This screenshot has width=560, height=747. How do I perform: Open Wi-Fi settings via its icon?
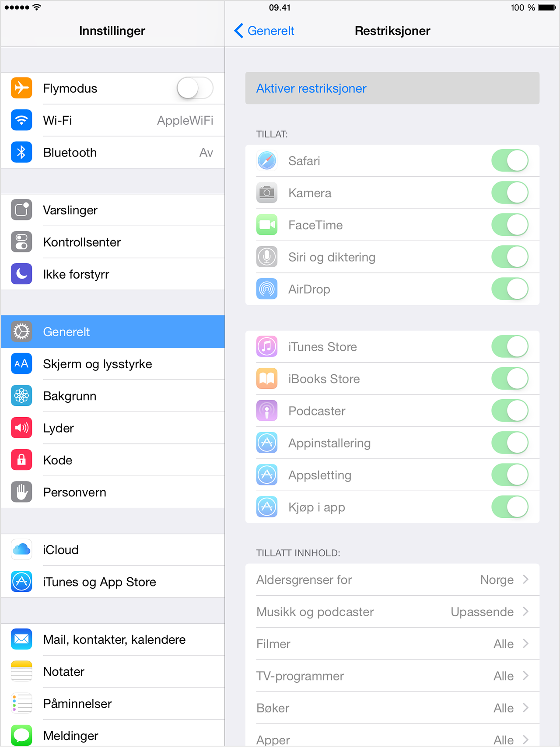pos(21,120)
